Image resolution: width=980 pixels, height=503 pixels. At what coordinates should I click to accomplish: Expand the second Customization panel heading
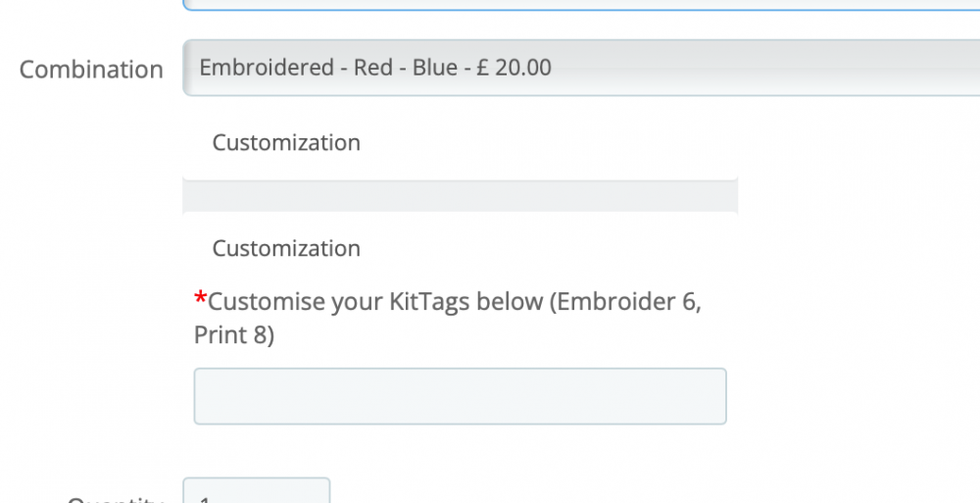coord(286,249)
